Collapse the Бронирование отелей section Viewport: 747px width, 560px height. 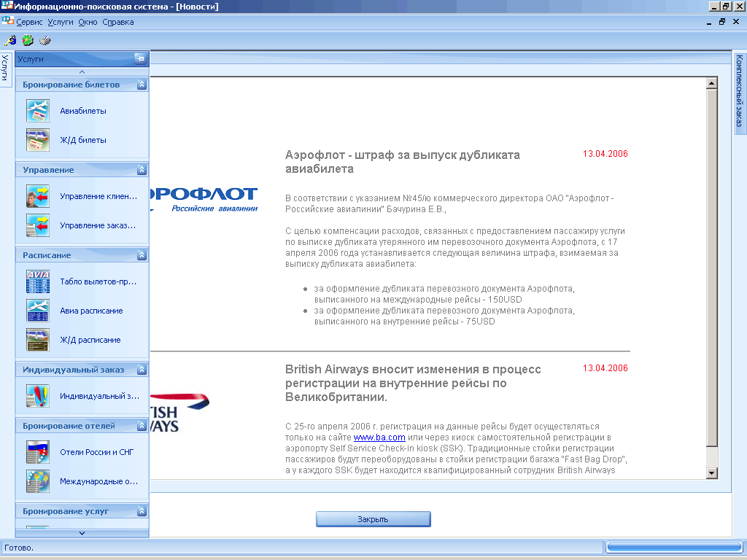[x=142, y=426]
